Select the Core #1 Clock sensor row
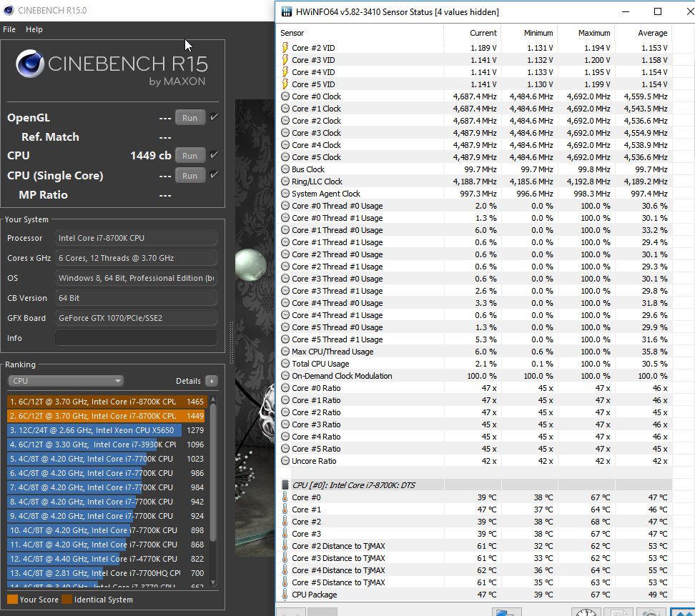Image resolution: width=695 pixels, height=616 pixels. click(474, 109)
